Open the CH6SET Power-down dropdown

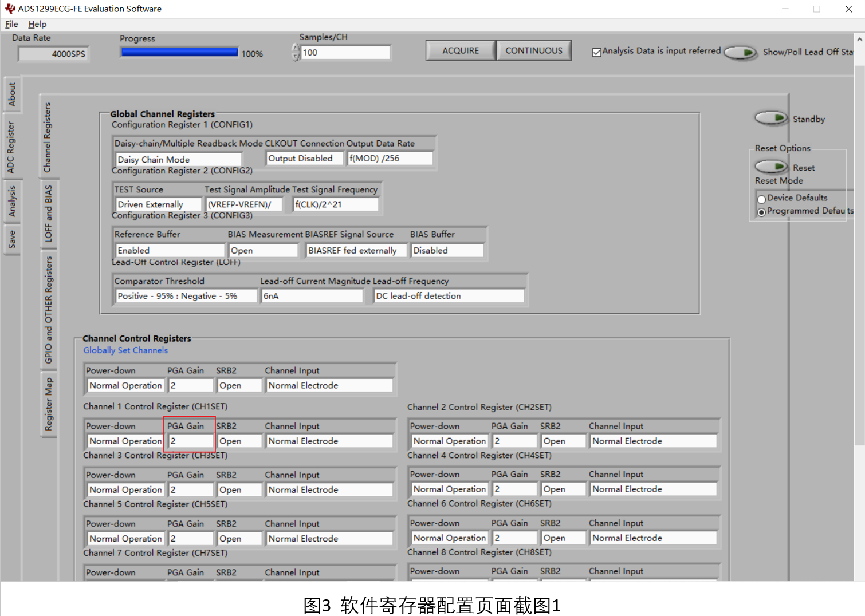(x=450, y=538)
